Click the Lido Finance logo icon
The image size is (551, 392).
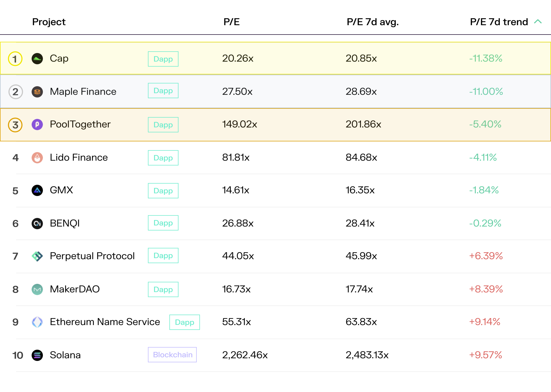(x=37, y=158)
